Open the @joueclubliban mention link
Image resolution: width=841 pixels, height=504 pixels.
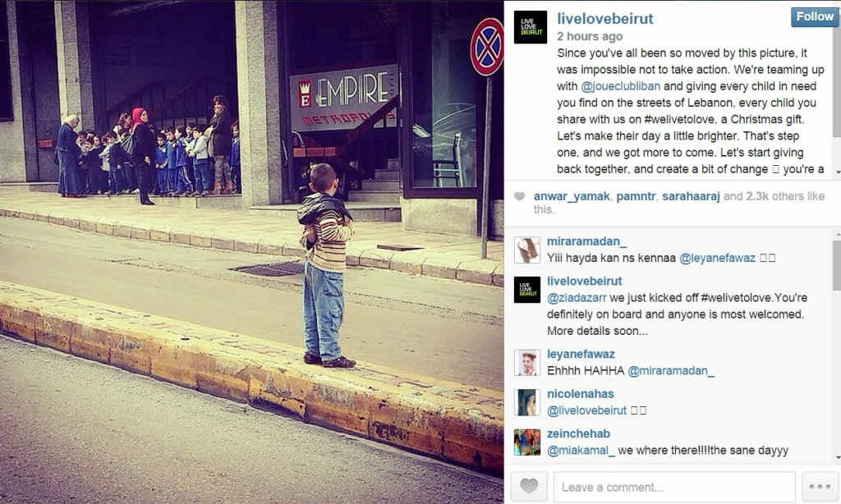621,86
